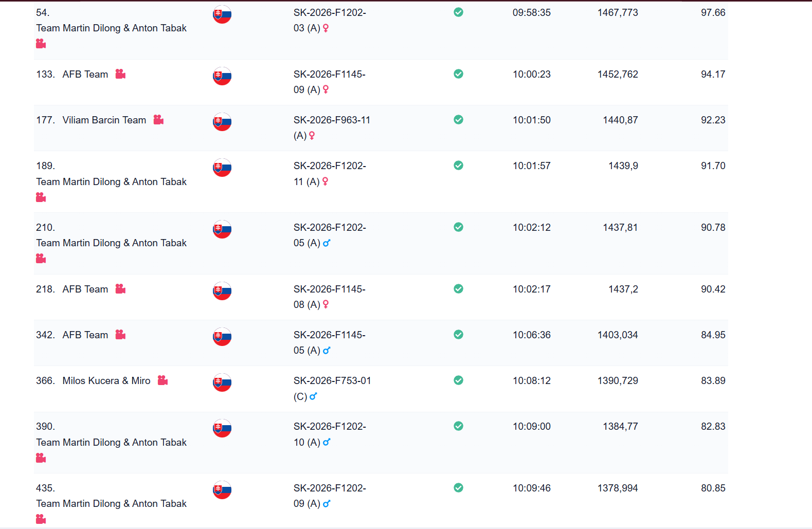Click Slovakia flag in the rank 366 row
This screenshot has height=529, width=812.
pos(222,382)
